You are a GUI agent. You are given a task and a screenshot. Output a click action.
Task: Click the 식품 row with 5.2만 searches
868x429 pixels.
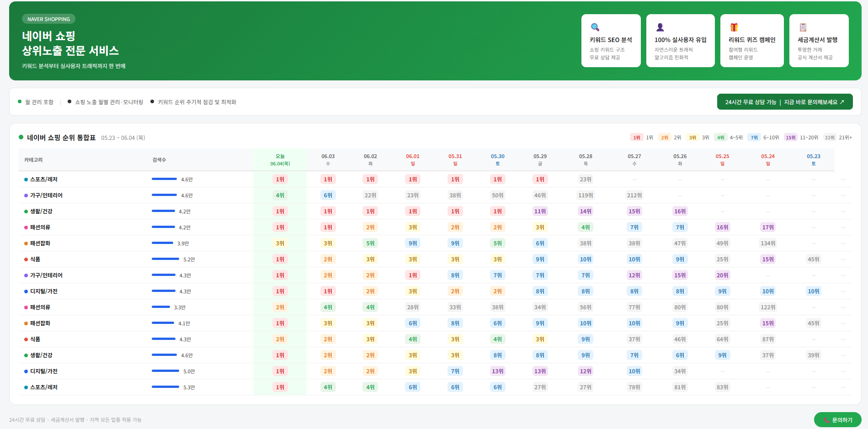pyautogui.click(x=435, y=259)
